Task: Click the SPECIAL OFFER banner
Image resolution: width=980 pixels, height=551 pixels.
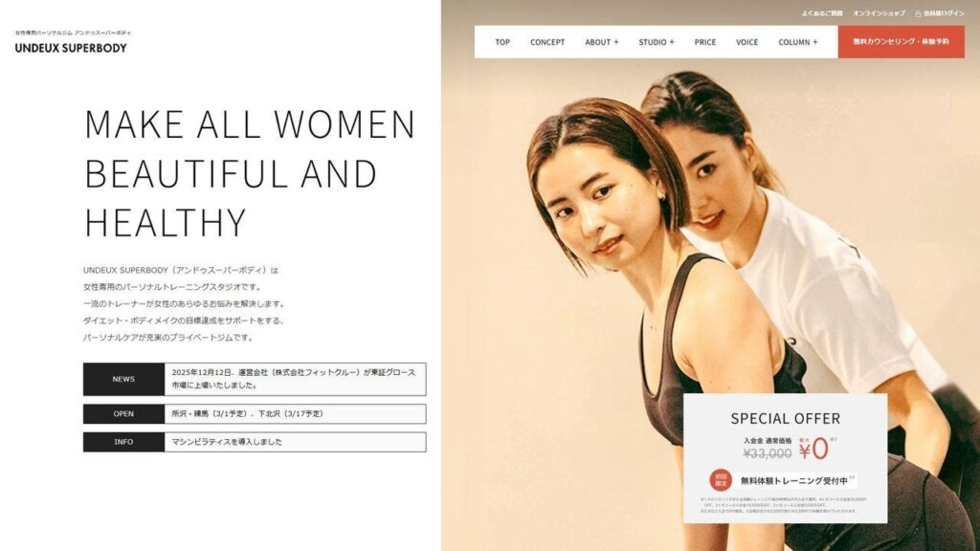Action: pos(785,458)
